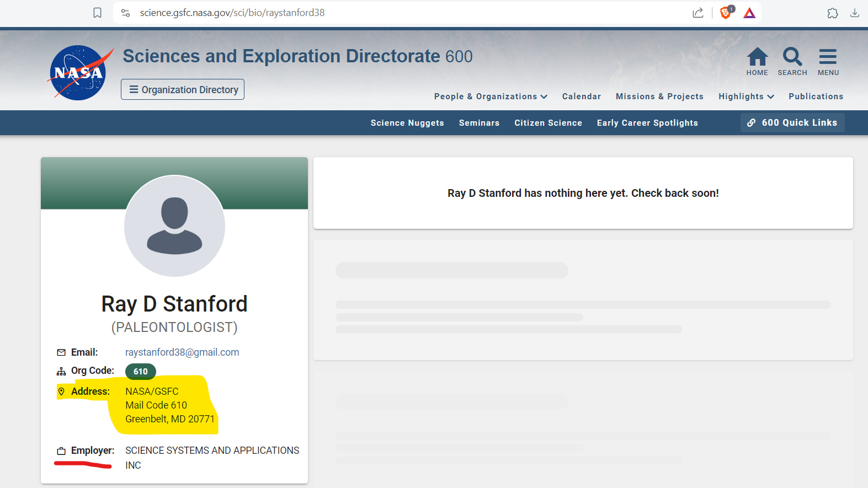View site information icon in address bar
This screenshot has width=868, height=488.
click(x=126, y=13)
